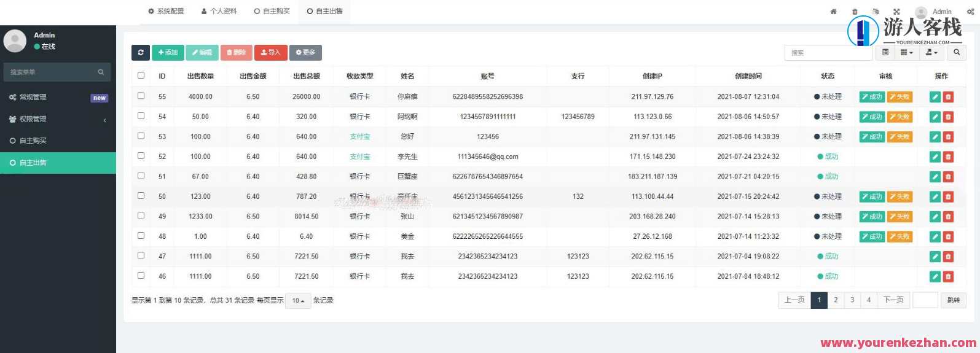This screenshot has height=353, width=980.
Task: Edit row 53 with green pencil icon
Action: 935,137
